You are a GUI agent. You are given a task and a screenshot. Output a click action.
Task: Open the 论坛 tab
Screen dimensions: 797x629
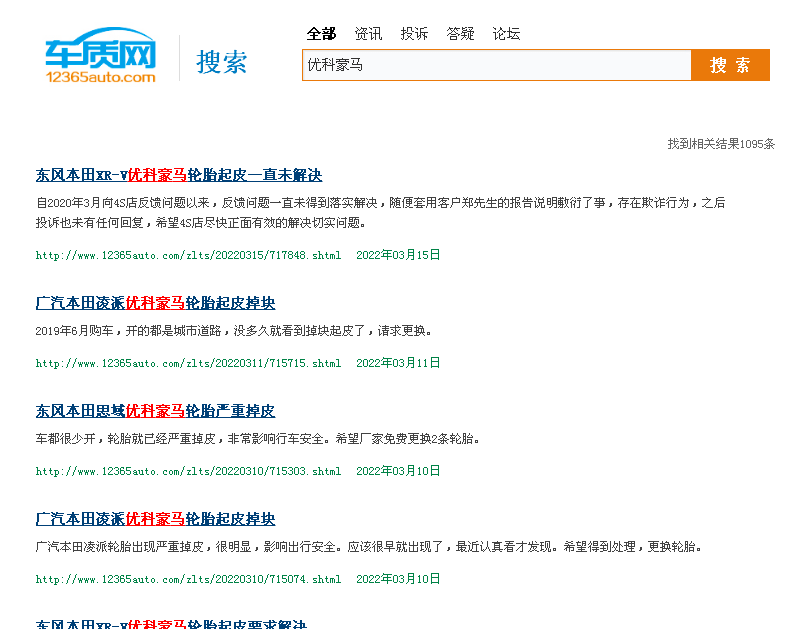pos(506,34)
